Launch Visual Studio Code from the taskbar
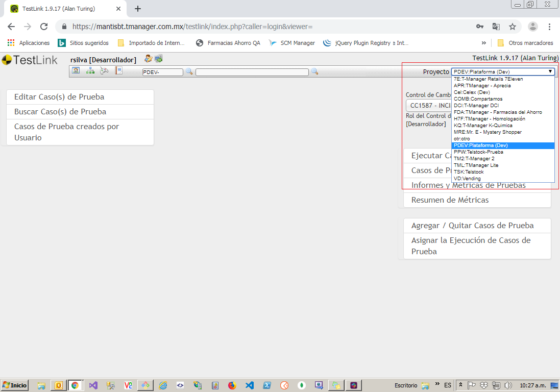 point(250,385)
